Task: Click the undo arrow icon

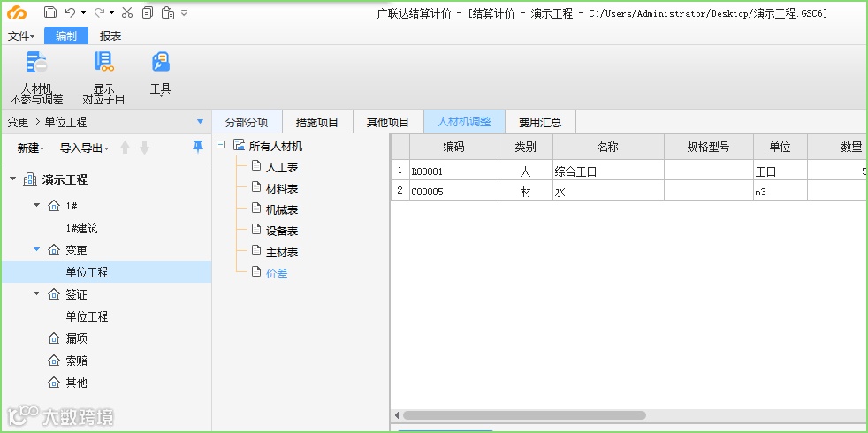Action: click(x=71, y=12)
